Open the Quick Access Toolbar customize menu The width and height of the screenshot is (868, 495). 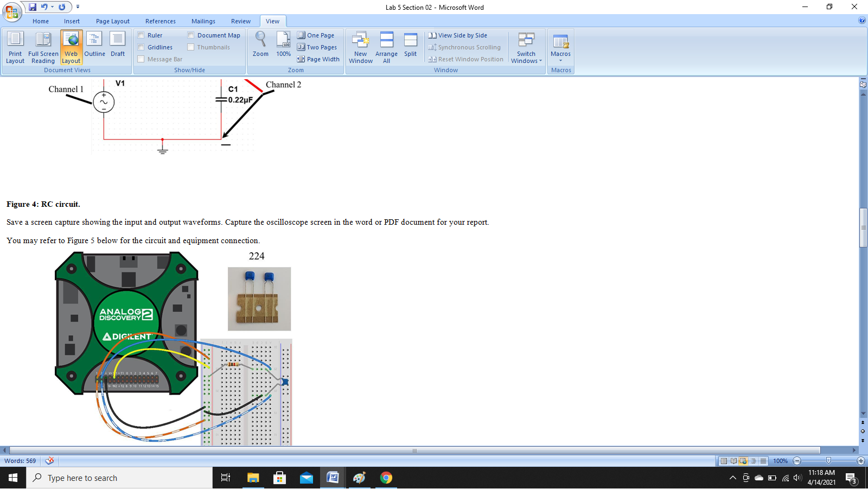pyautogui.click(x=78, y=7)
